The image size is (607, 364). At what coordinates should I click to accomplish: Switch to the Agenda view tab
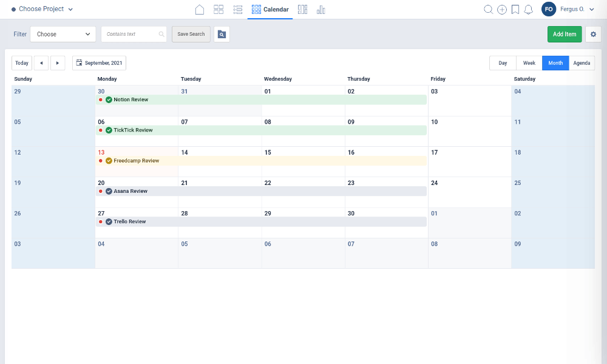point(582,62)
